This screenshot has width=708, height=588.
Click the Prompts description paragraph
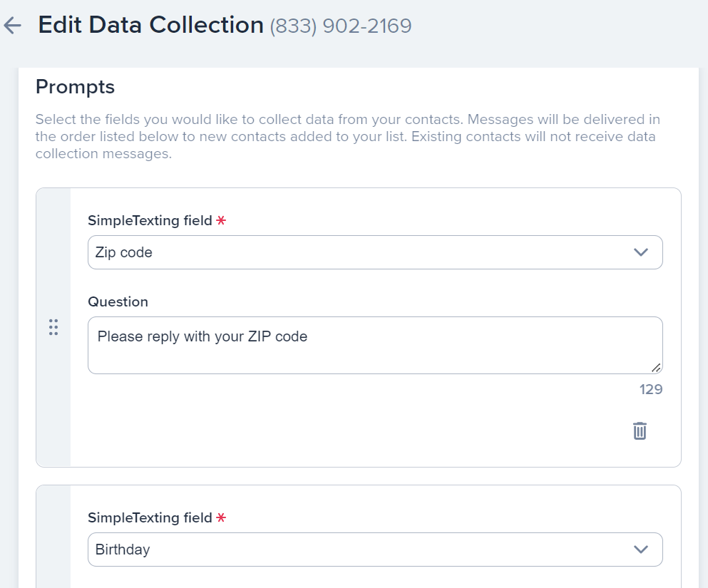click(x=348, y=136)
